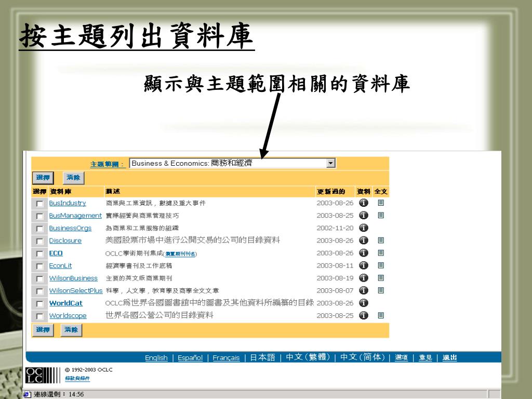Click the 2002-11-20 update date
Viewport: 532px width, 399px height.
(x=335, y=228)
